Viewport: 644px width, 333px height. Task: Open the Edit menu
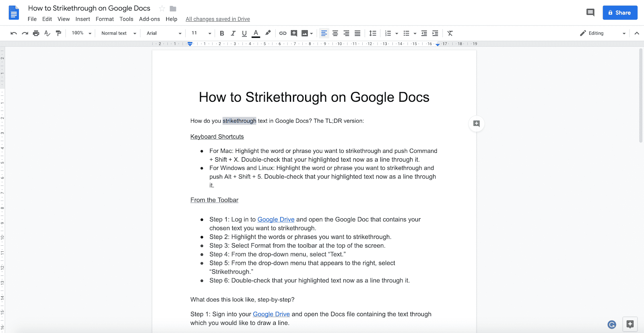click(47, 19)
